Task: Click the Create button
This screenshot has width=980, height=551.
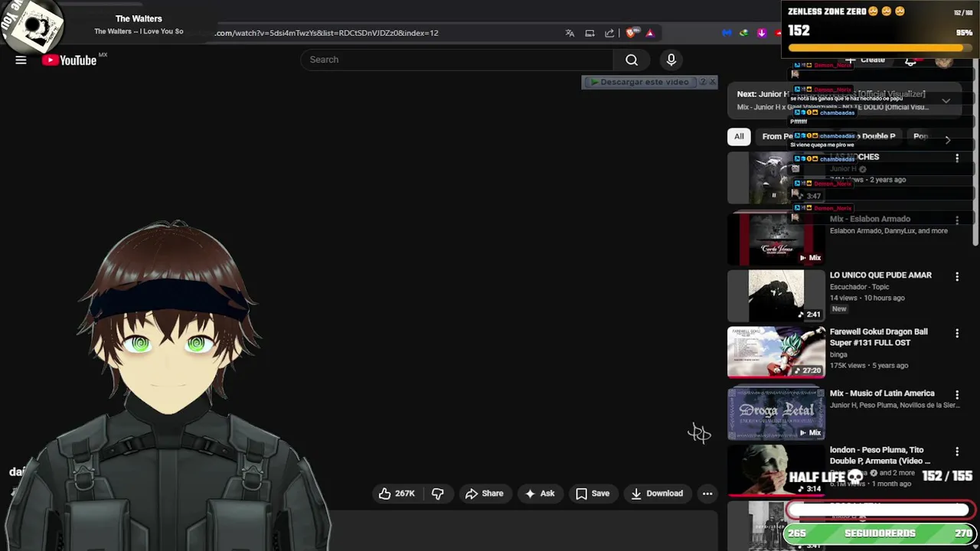Action: coord(866,60)
